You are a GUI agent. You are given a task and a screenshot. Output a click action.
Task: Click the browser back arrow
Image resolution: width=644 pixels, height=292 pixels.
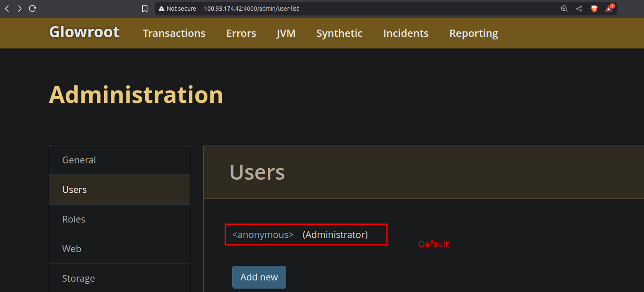point(7,9)
